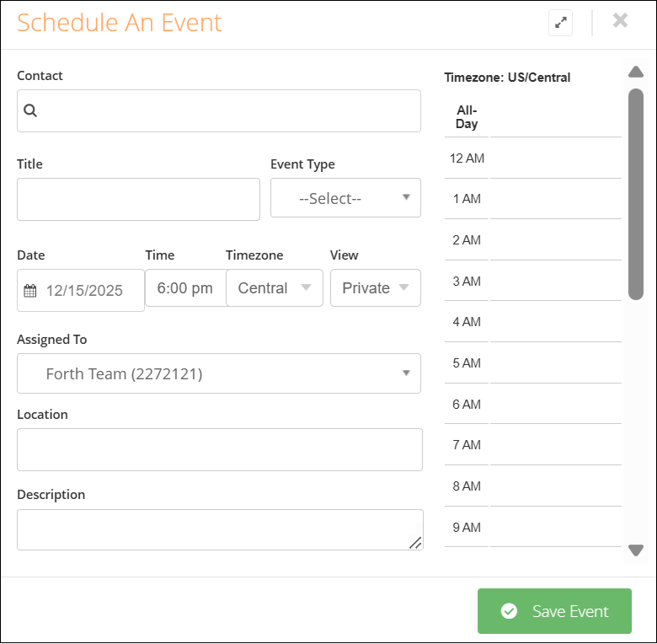
Task: Focus the Title input field
Action: point(138,200)
